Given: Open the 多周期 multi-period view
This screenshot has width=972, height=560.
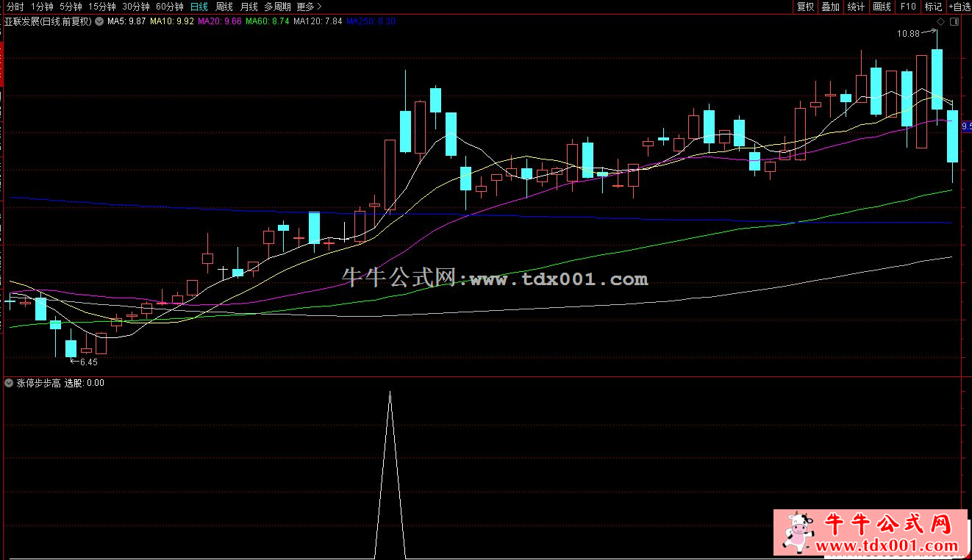Looking at the screenshot, I should point(279,7).
